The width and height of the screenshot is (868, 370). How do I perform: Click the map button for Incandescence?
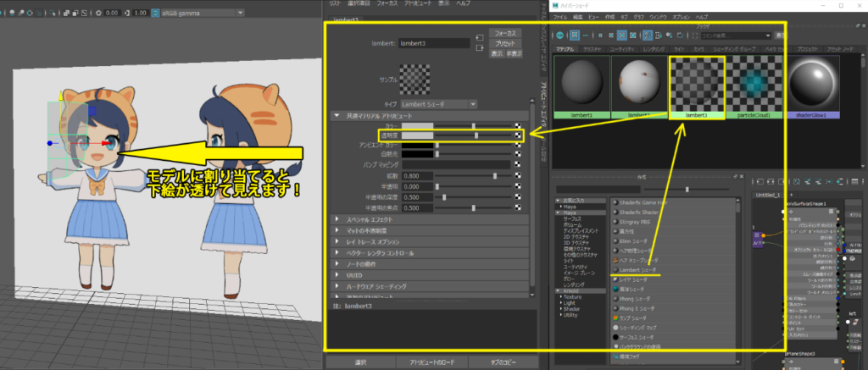pyautogui.click(x=518, y=154)
